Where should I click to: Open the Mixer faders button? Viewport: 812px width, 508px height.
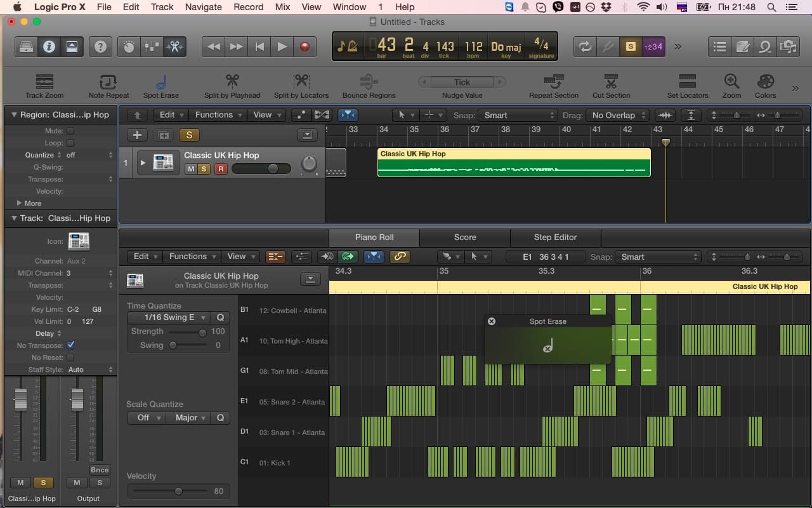152,46
